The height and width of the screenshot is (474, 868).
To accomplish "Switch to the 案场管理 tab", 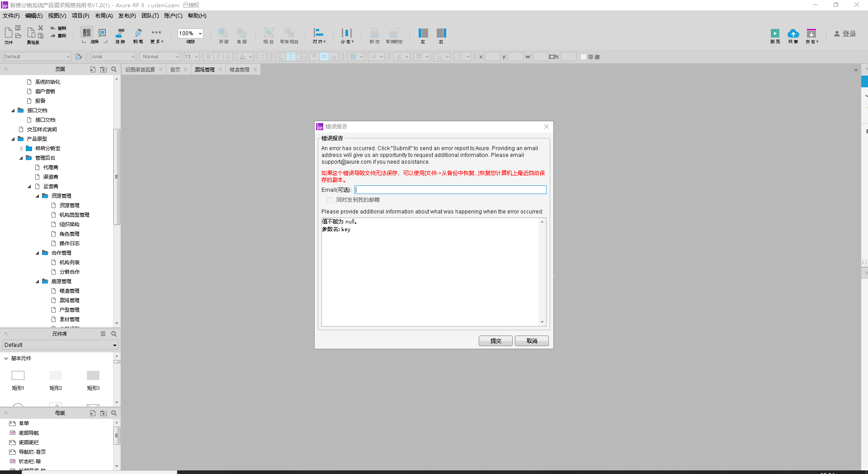I will [206, 69].
